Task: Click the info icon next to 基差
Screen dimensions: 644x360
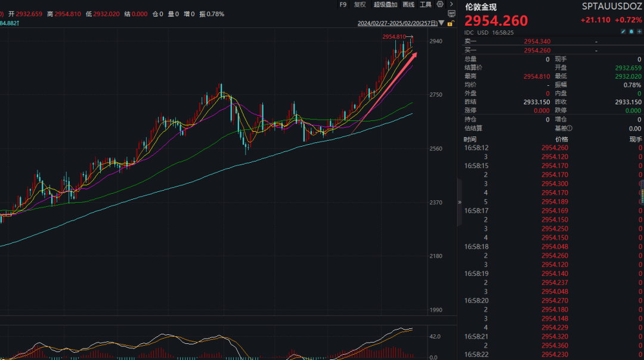Action: (569, 128)
